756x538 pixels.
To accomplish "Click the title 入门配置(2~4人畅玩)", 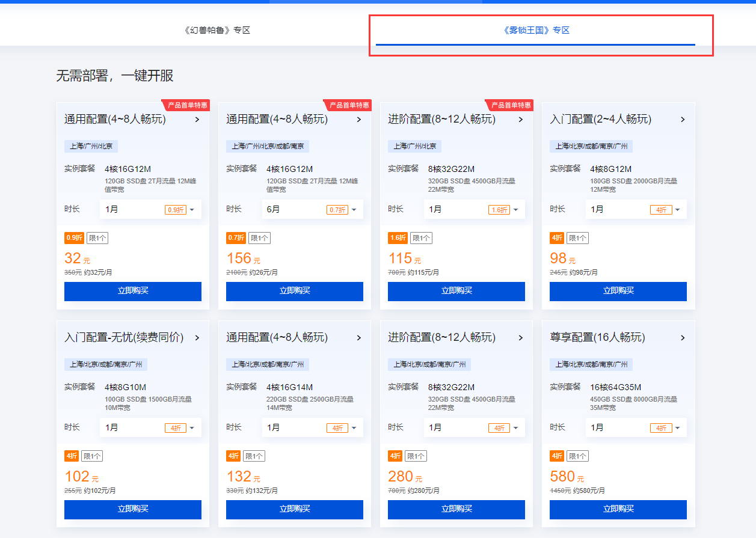I will tap(600, 119).
